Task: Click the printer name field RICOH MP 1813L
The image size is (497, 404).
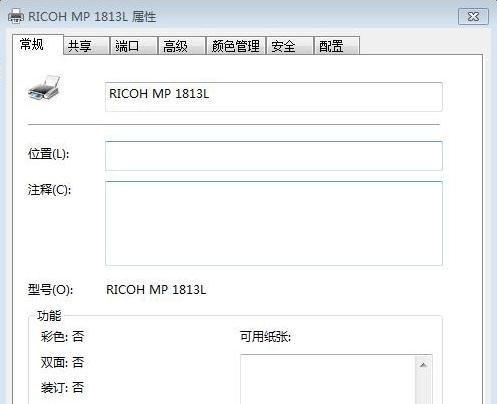Action: point(274,97)
